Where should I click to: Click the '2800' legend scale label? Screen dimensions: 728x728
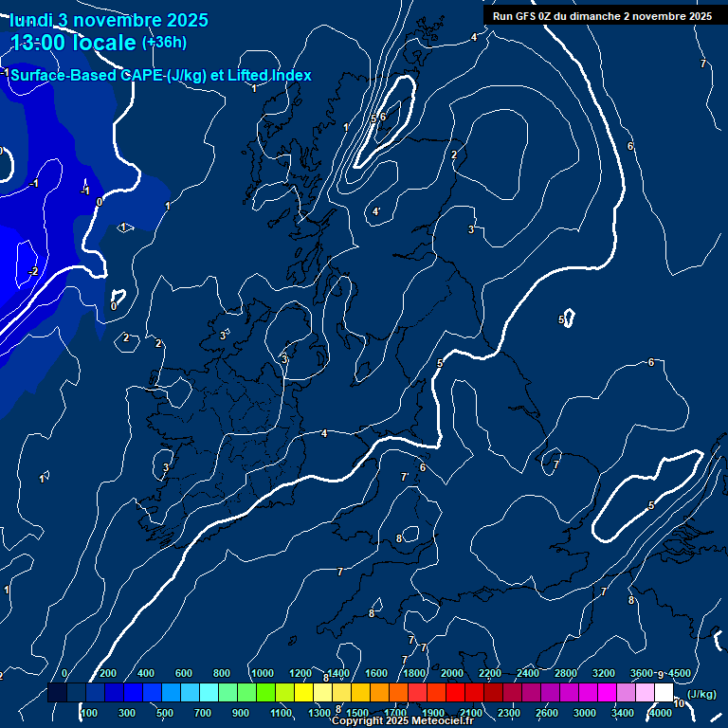click(566, 673)
